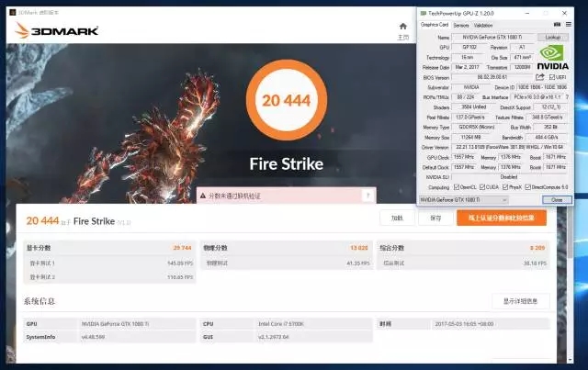Click physics test result 41.35 FPS
588x370 pixels.
click(x=358, y=263)
